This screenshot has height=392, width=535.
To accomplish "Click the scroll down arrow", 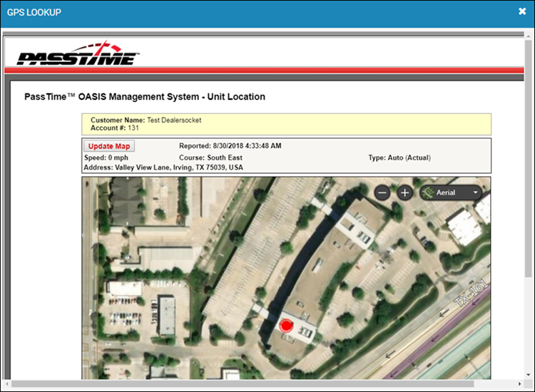I will (x=528, y=375).
